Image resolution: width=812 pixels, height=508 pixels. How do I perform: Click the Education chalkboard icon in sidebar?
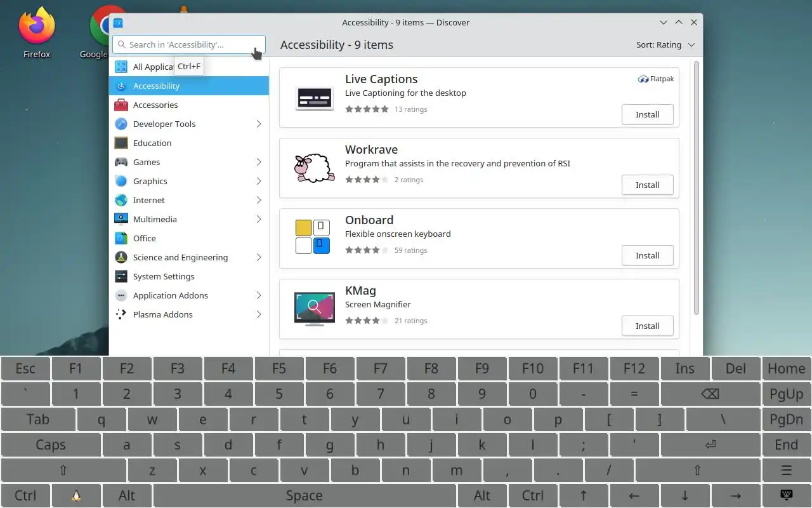(121, 143)
